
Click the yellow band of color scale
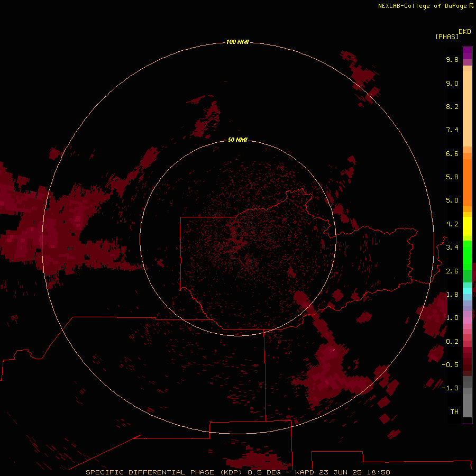[467, 226]
